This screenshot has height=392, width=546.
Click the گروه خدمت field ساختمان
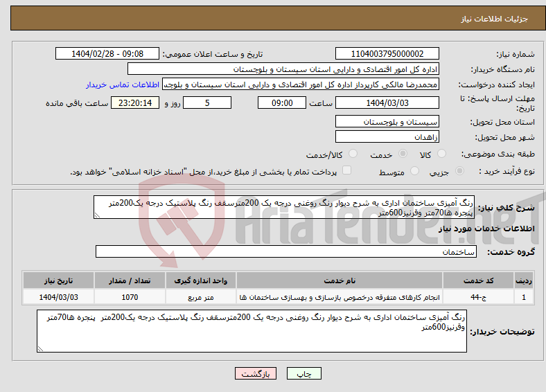point(286,251)
